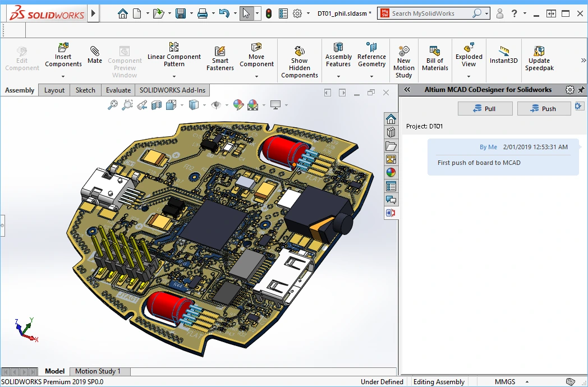Toggle Show Hidden Components
This screenshot has height=387, width=588.
(x=299, y=62)
